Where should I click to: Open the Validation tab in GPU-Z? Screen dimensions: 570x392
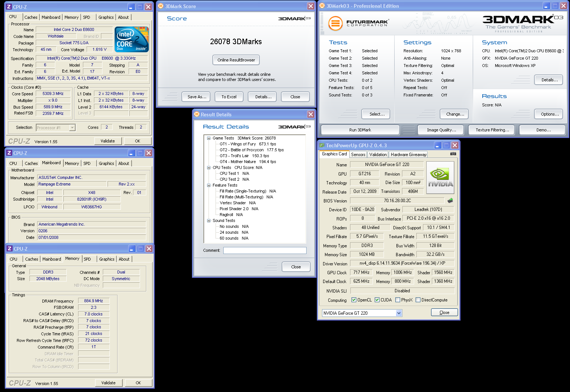tap(378, 155)
